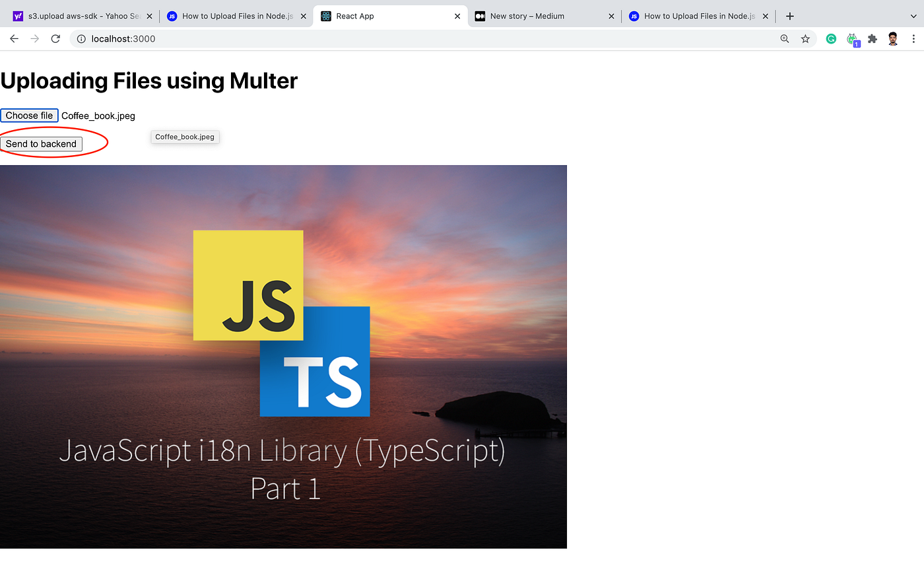Viewport: 924px width, 577px height.
Task: Reload the localhost page
Action: (x=56, y=39)
